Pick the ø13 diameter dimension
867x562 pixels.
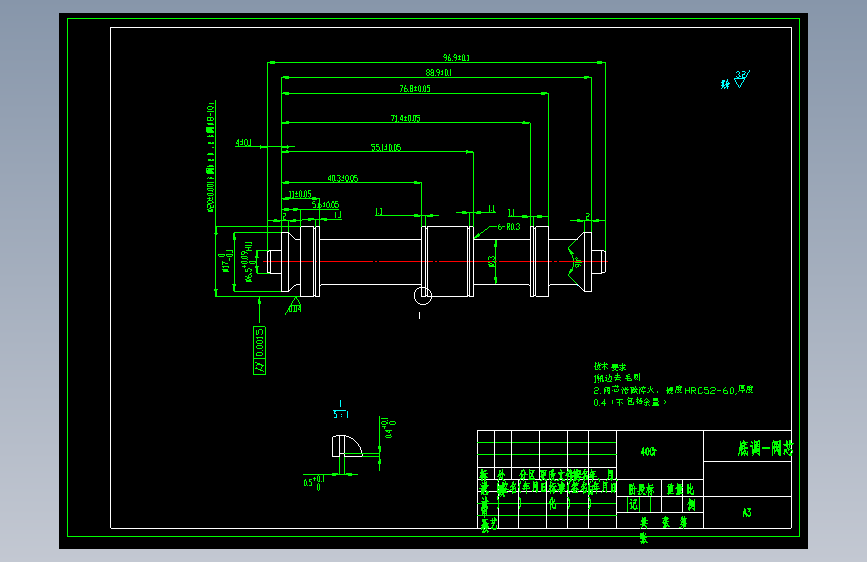(492, 261)
